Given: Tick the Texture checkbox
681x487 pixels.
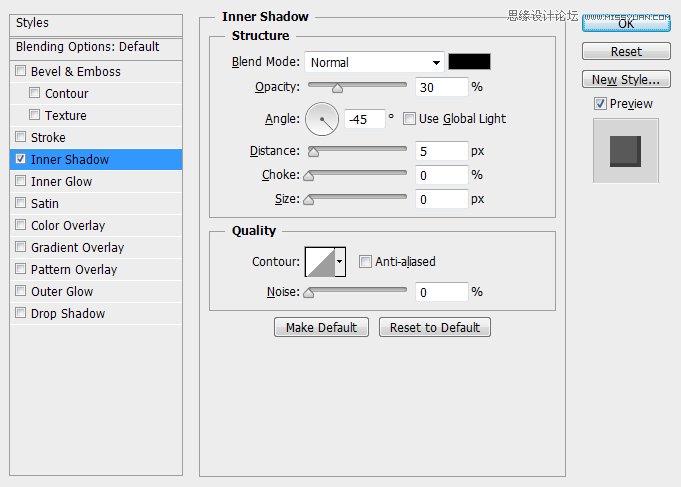Looking at the screenshot, I should 34,115.
